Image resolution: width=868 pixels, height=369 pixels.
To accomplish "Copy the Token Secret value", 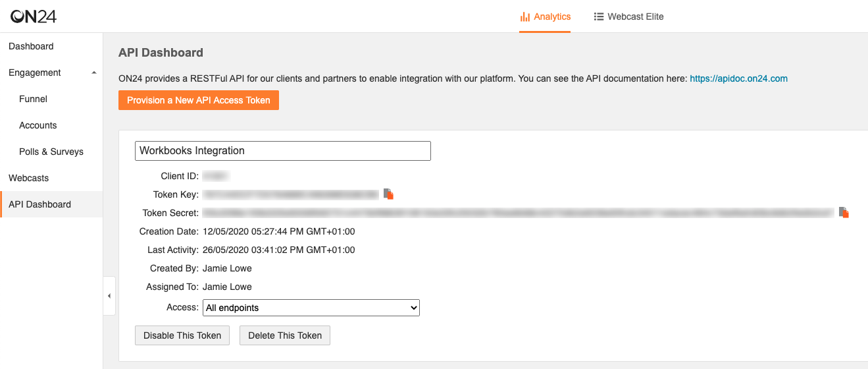I will 844,212.
